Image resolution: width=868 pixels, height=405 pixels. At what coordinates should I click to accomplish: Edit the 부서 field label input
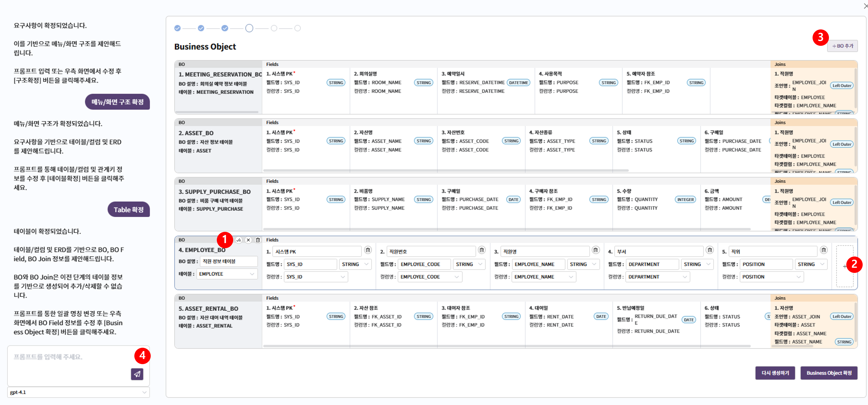coord(659,252)
